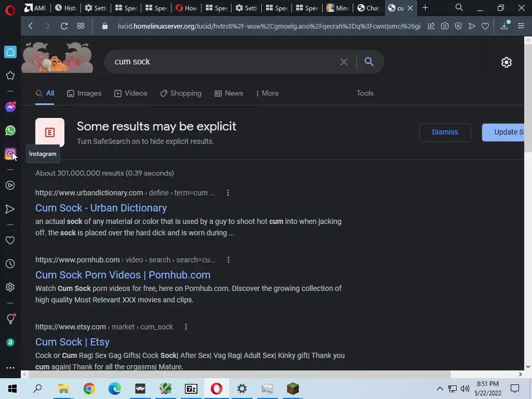Screen dimensions: 532x399
Task: Click the Update settings button
Action: click(503, 132)
